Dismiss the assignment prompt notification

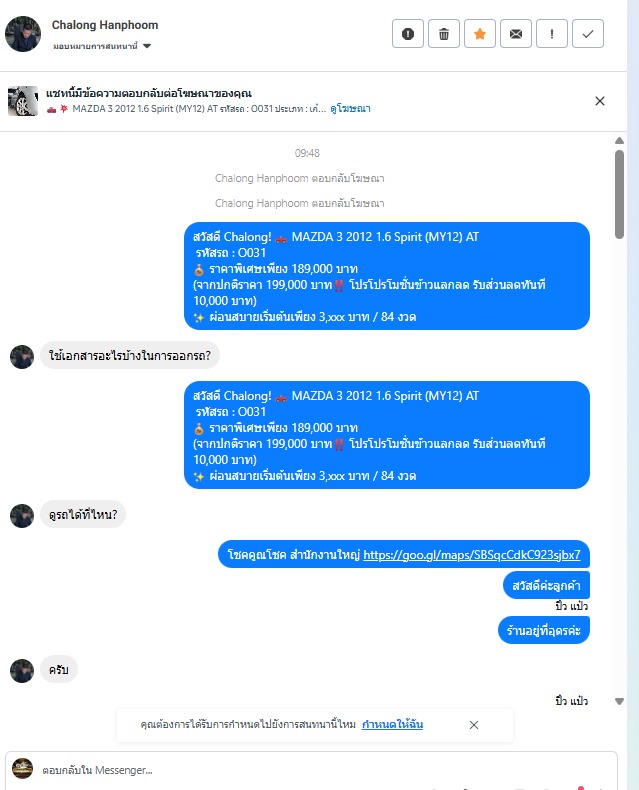[x=474, y=725]
